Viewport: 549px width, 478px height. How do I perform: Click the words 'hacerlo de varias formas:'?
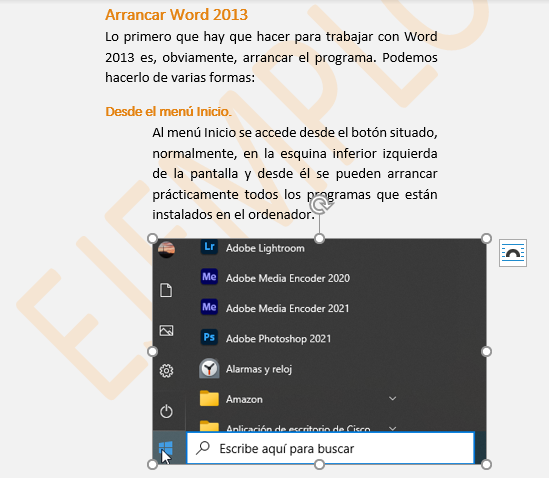pos(180,77)
